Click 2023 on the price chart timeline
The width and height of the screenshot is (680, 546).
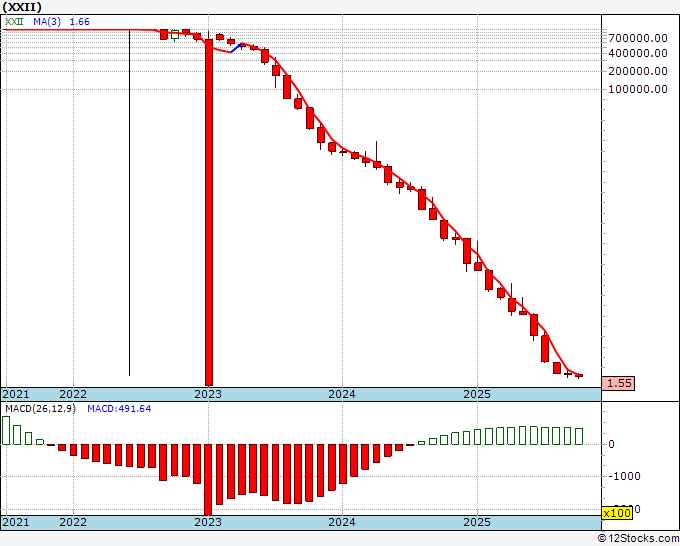click(208, 394)
